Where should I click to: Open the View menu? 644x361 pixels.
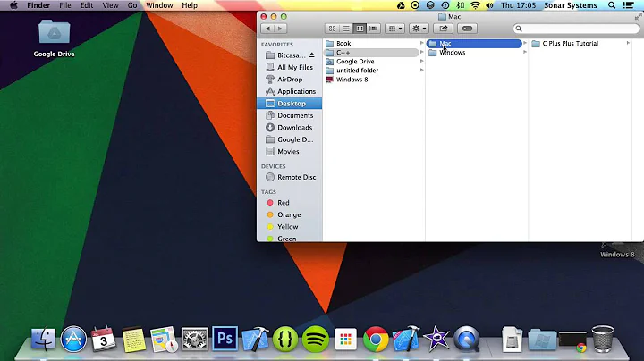[x=110, y=5]
